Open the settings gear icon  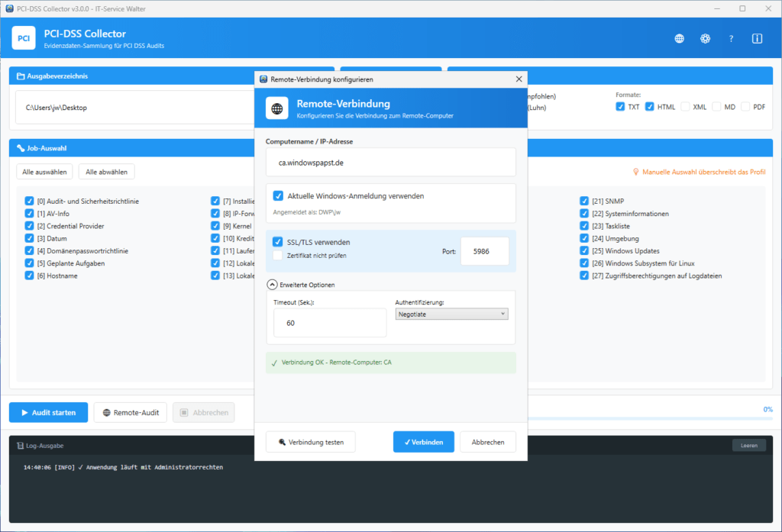(x=705, y=37)
